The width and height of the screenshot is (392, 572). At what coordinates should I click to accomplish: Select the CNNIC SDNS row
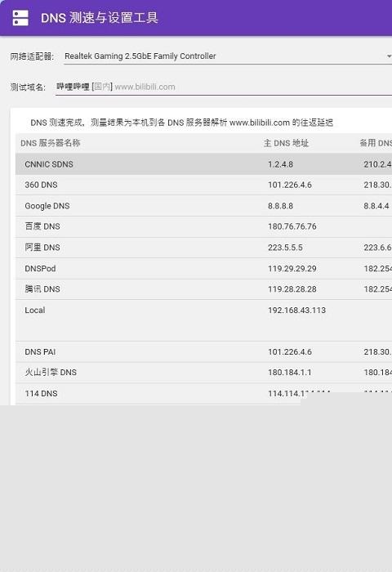click(x=203, y=164)
